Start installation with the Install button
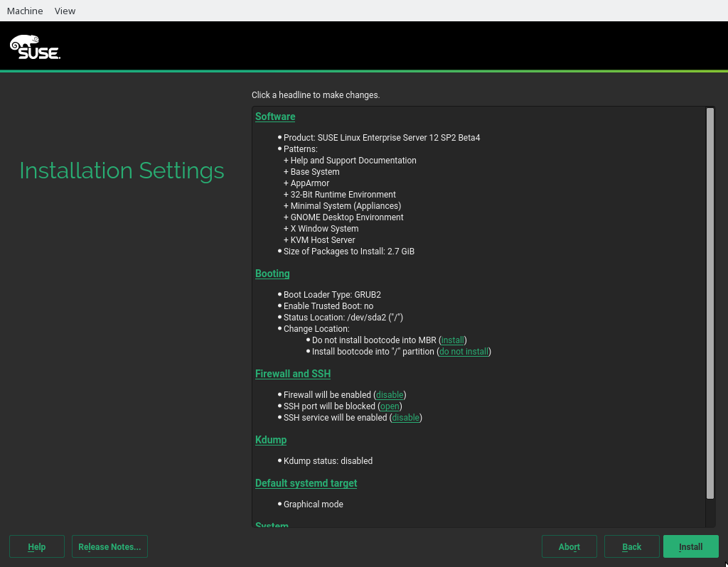Screen dimensions: 728x567 point(690,546)
